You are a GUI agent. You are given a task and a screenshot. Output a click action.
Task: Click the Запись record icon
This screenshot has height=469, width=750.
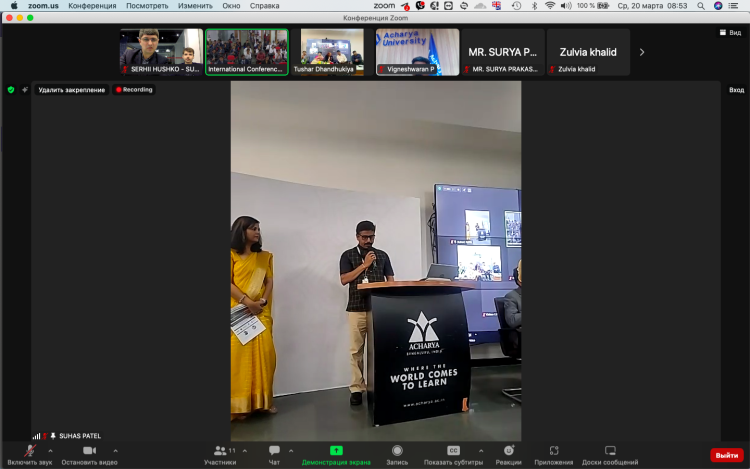tap(397, 451)
